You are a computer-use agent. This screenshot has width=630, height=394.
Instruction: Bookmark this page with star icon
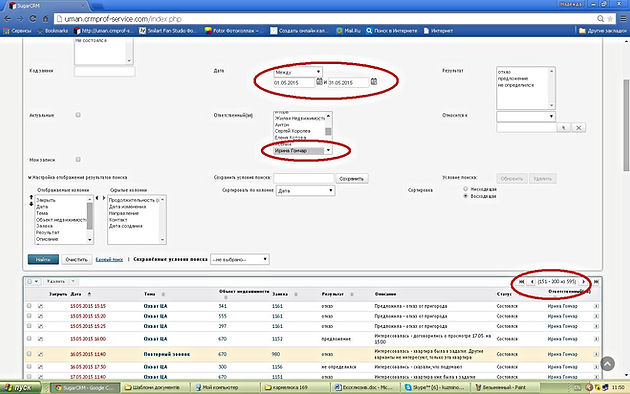(x=610, y=19)
